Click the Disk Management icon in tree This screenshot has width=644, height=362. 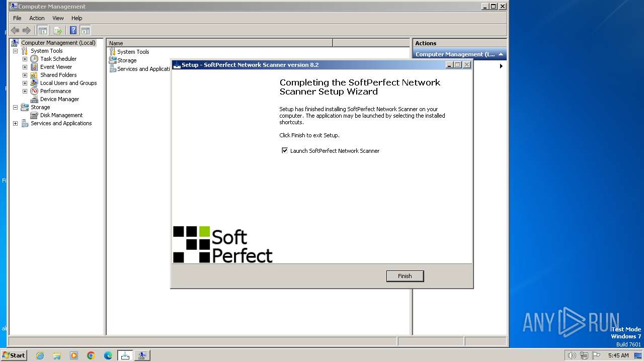click(34, 115)
